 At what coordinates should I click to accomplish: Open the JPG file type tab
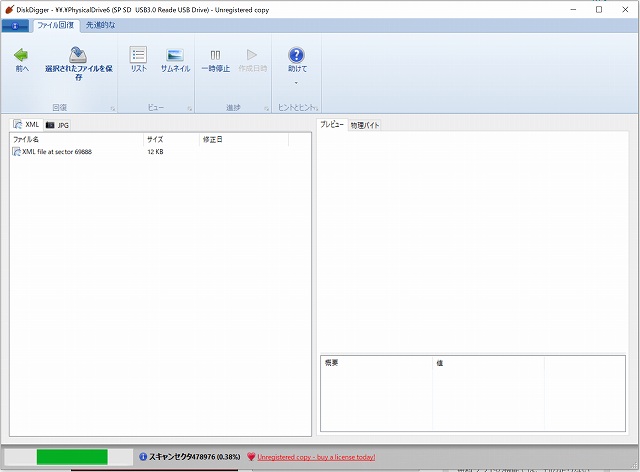[x=57, y=125]
